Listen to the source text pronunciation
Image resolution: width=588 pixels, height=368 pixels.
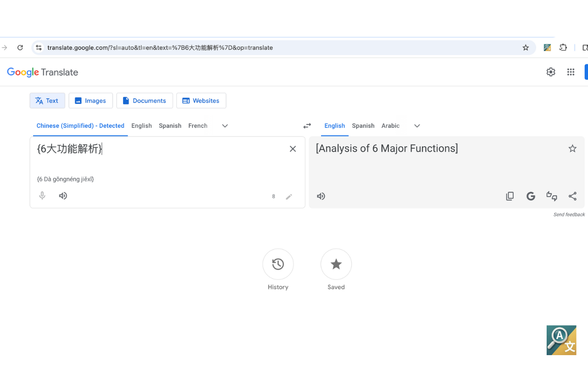(63, 195)
